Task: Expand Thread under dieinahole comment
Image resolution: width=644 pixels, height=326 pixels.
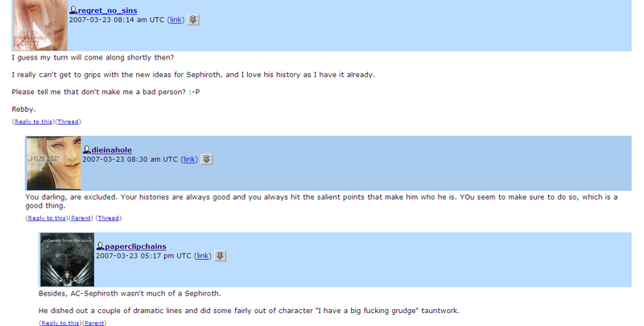Action: coord(109,218)
